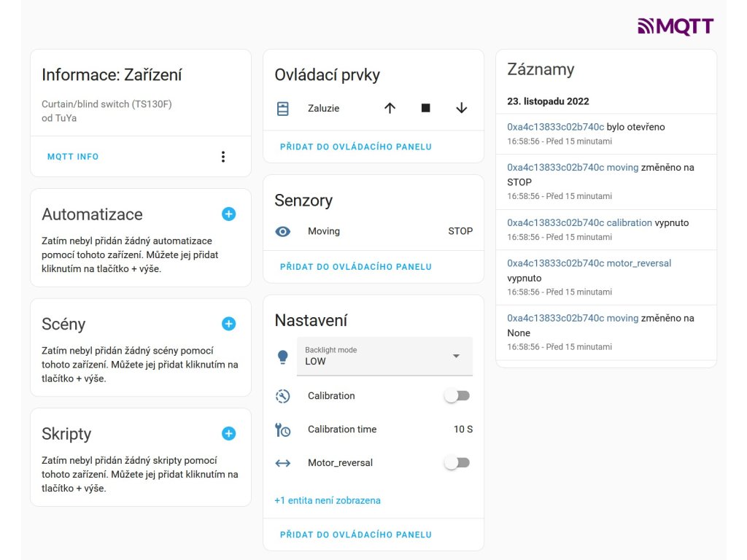The height and width of the screenshot is (560, 747).
Task: Enable the Motor_reversal switch
Action: point(457,462)
